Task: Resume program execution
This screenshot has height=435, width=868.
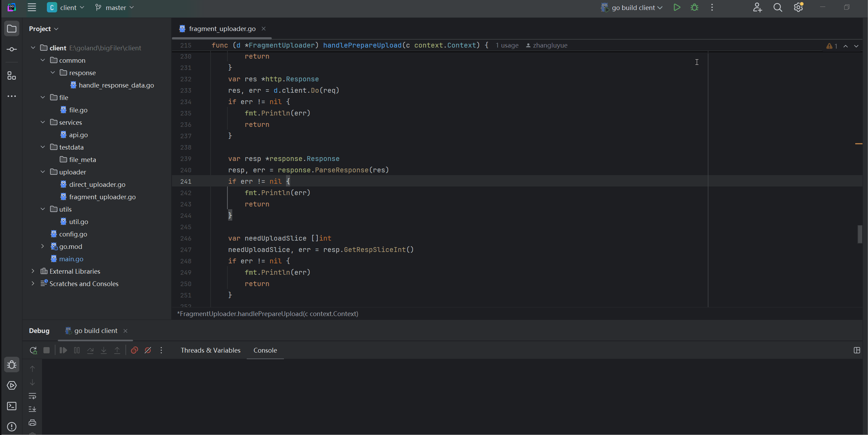Action: pyautogui.click(x=63, y=350)
